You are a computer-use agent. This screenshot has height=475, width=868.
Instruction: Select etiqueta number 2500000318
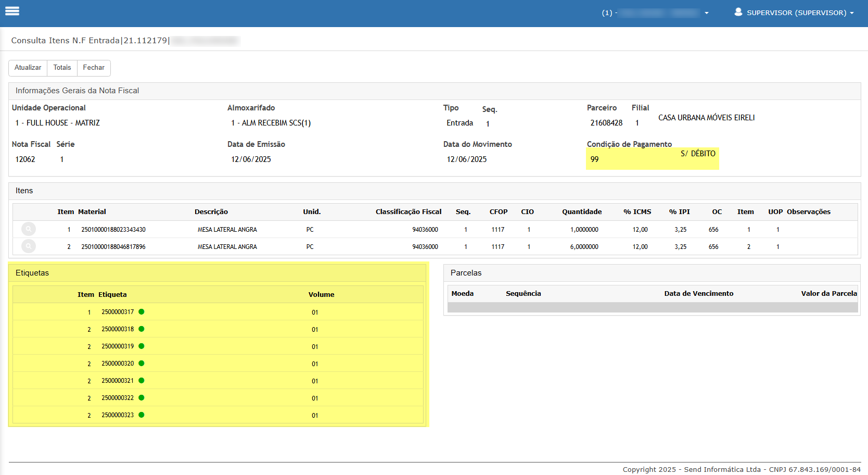[x=118, y=329]
